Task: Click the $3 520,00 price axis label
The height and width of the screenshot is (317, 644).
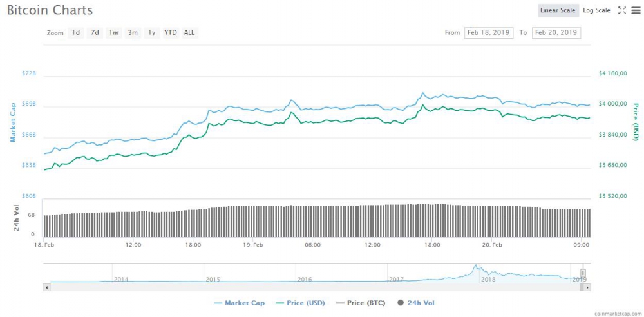Action: [x=612, y=196]
